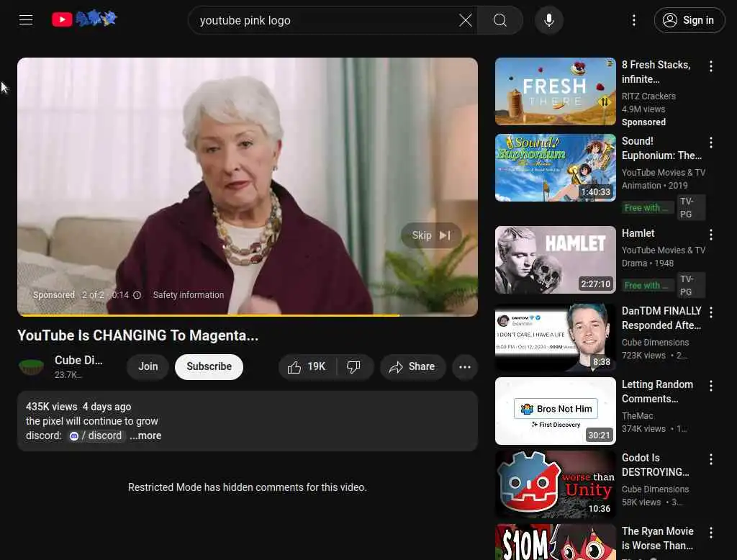Expand description with ...more

145,436
